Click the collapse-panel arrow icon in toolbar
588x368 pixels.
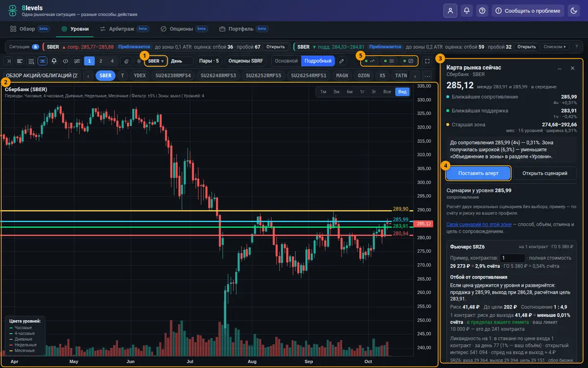(x=8, y=61)
